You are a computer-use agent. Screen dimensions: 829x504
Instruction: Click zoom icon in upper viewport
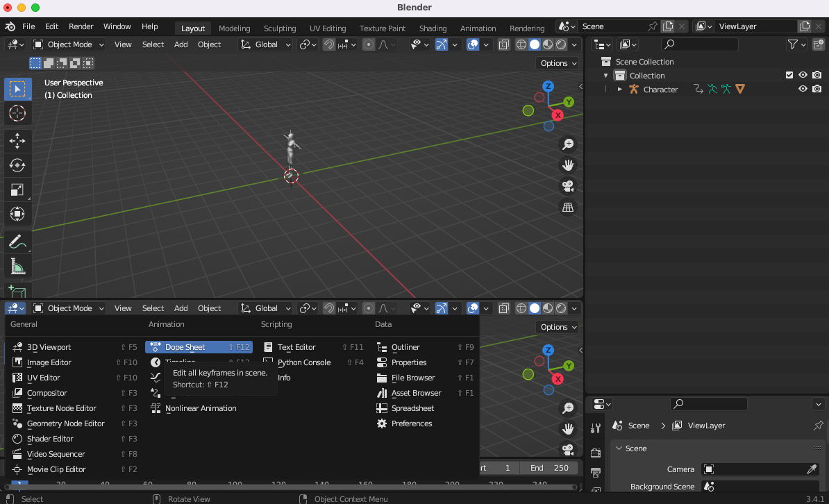(x=568, y=144)
